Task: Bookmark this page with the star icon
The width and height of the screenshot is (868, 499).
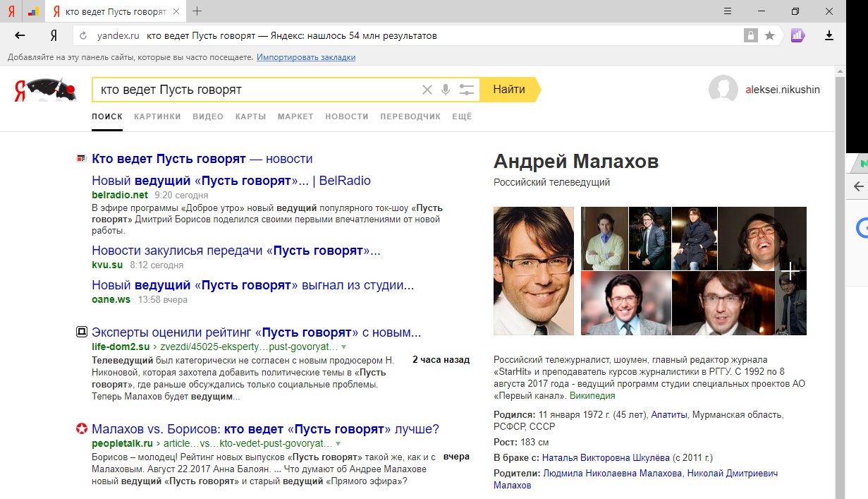Action: tap(769, 35)
